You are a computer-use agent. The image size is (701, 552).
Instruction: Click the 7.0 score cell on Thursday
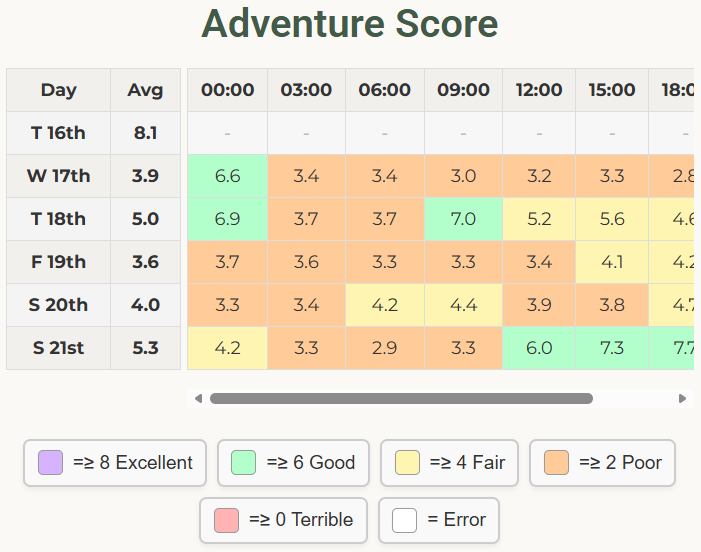pyautogui.click(x=463, y=219)
